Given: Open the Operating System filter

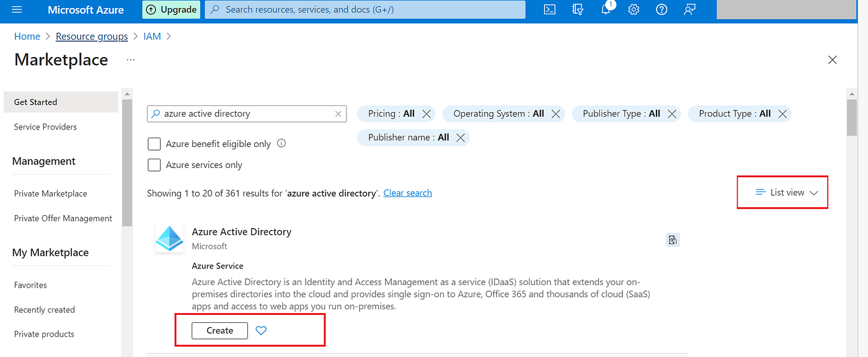Looking at the screenshot, I should pos(498,114).
